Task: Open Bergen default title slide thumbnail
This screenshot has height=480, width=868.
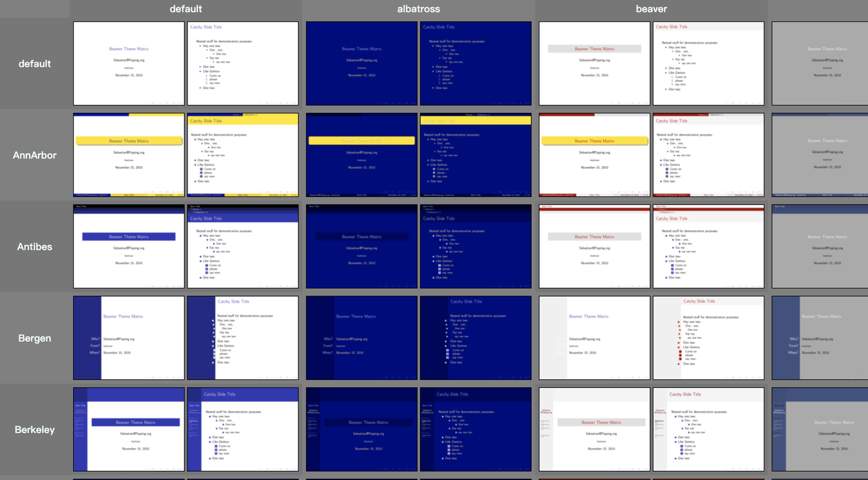Action: 129,338
